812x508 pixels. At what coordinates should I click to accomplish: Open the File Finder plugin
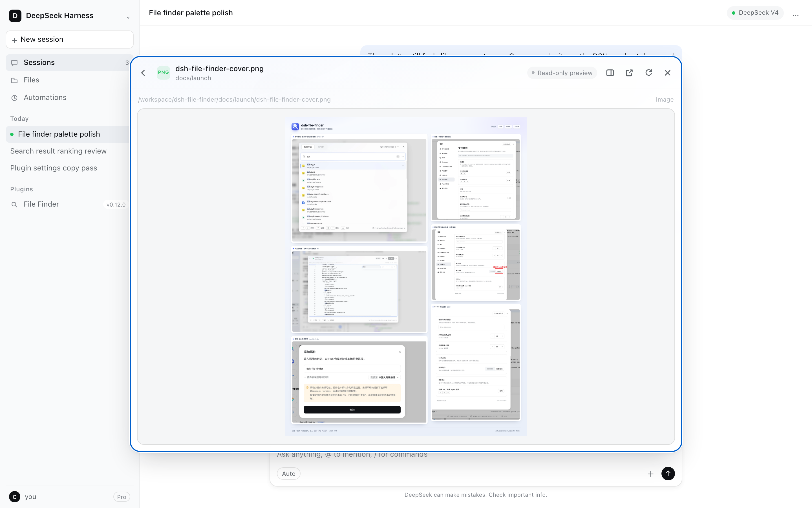click(69, 204)
